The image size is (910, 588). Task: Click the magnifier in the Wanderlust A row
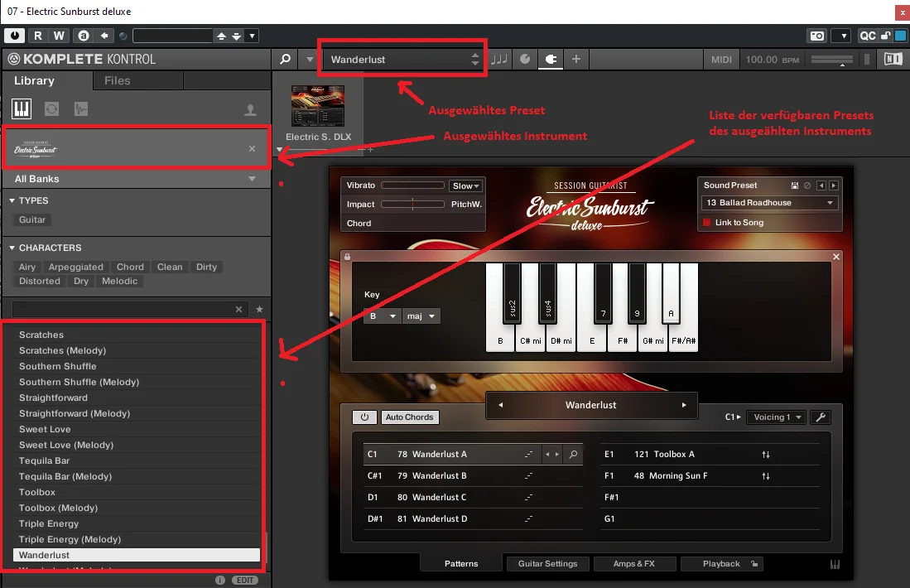pos(573,454)
